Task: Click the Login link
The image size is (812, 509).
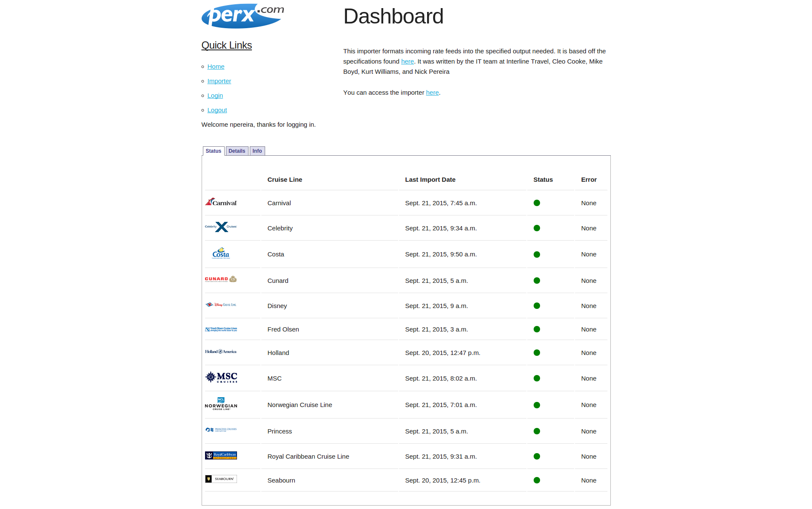Action: 215,96
